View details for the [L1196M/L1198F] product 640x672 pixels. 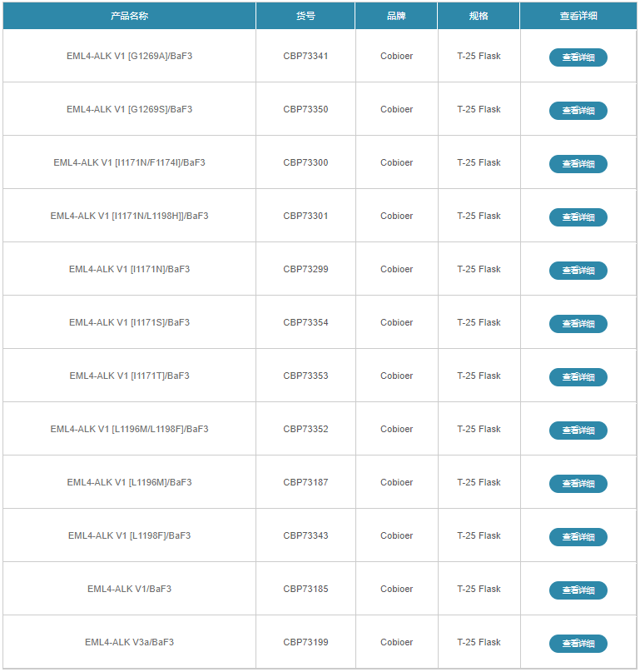coord(578,431)
